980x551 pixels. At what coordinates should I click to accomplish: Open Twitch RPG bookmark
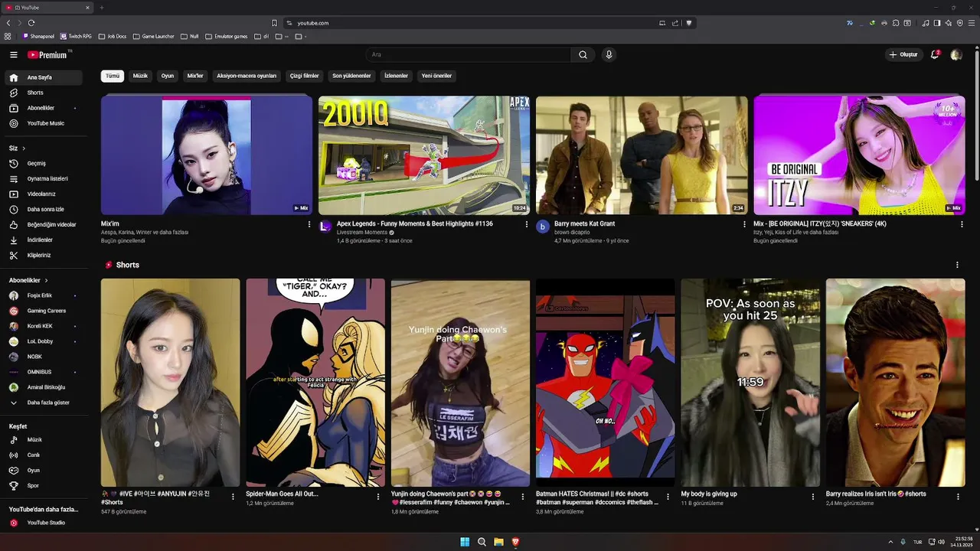pyautogui.click(x=76, y=36)
